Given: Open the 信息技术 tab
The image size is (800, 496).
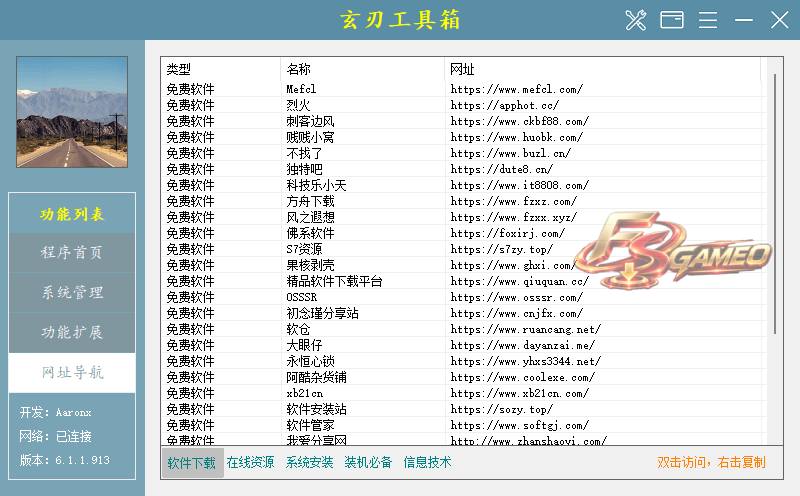Looking at the screenshot, I should 428,462.
